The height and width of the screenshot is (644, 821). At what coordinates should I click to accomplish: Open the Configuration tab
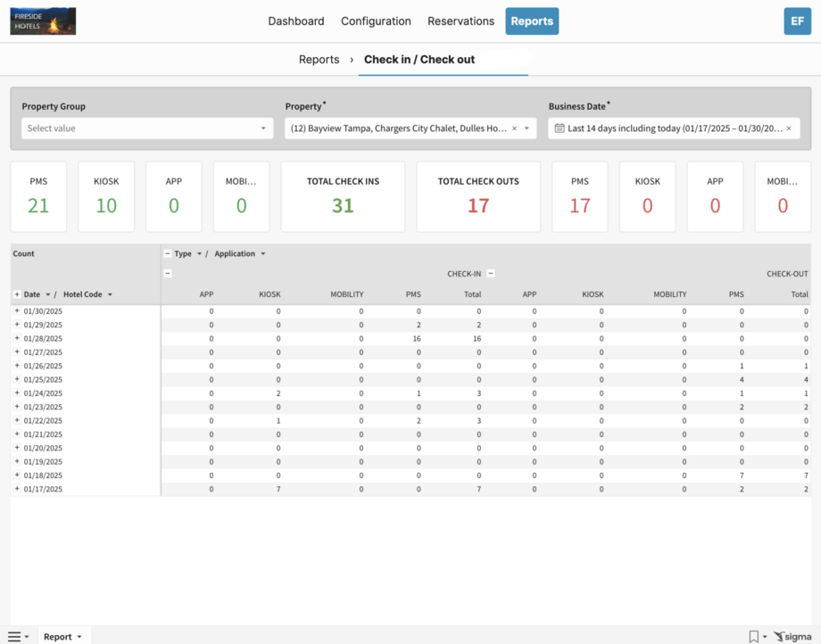pos(376,21)
